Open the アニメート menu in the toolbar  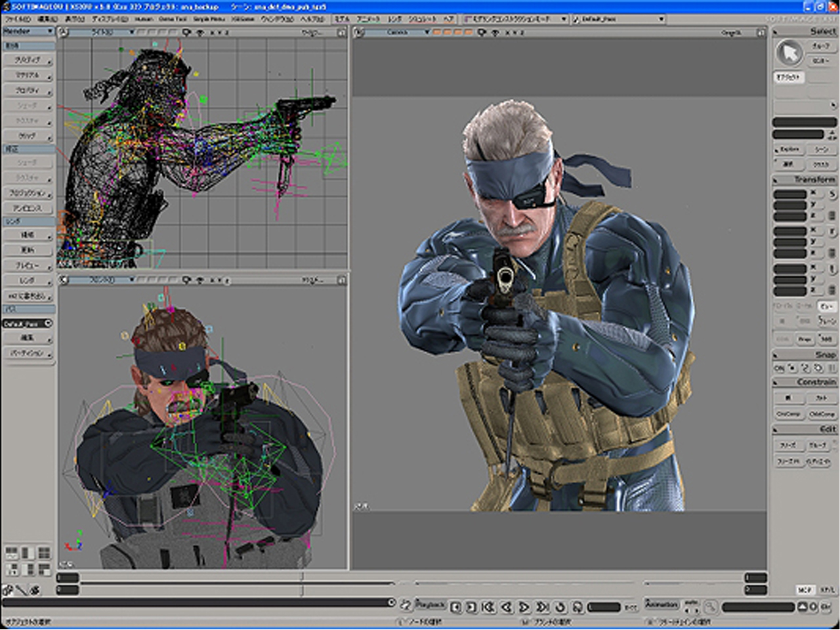click(367, 18)
